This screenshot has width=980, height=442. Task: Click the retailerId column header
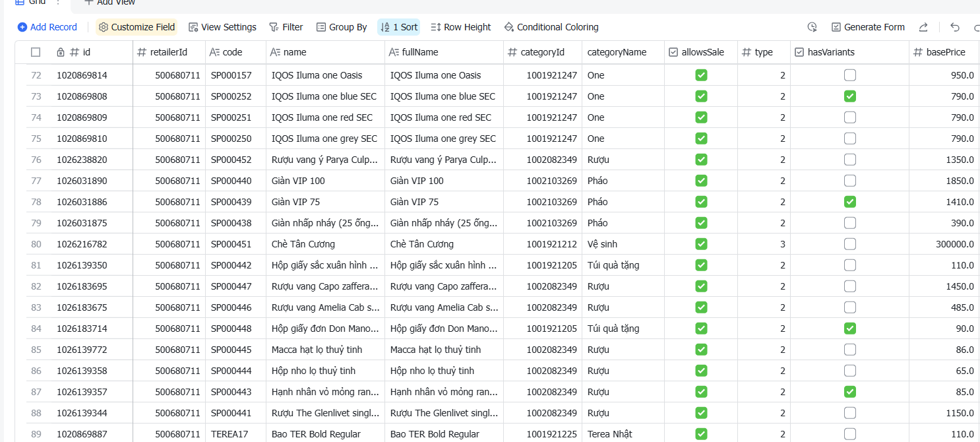point(169,52)
